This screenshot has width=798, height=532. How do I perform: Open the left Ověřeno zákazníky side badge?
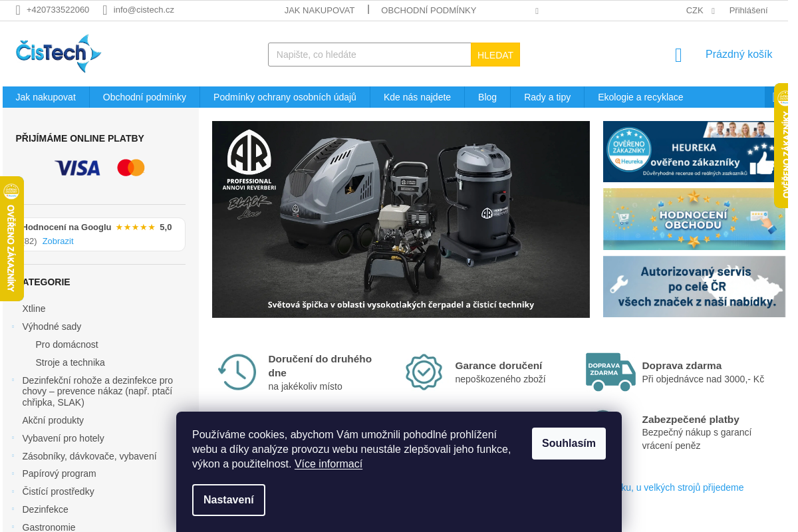point(11,239)
